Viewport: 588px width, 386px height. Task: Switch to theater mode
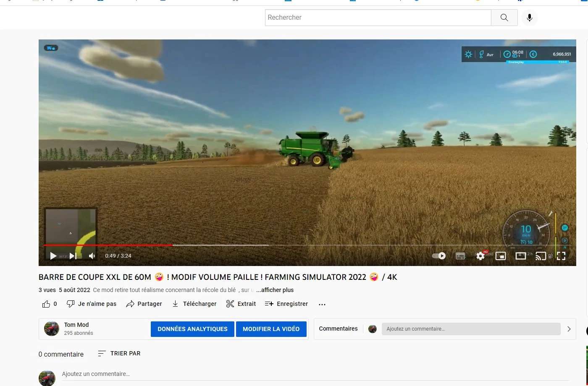click(x=521, y=256)
